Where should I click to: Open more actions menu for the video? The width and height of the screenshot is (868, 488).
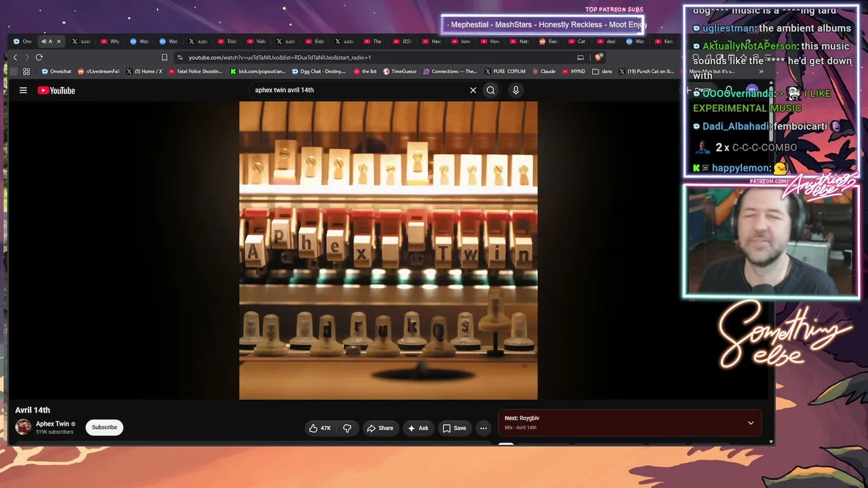tap(484, 428)
